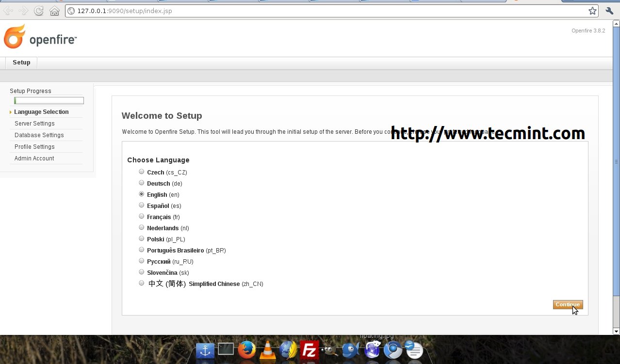Open the purple globe browser dock icon

click(372, 349)
